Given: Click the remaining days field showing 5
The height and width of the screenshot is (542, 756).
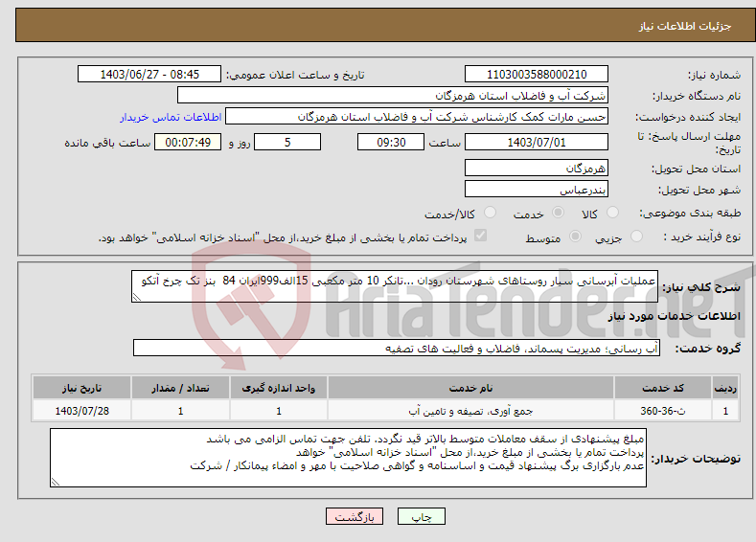Looking at the screenshot, I should pyautogui.click(x=287, y=142).
